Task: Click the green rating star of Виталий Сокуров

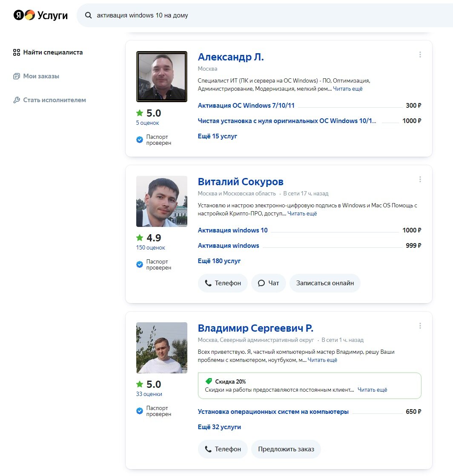Action: 140,238
